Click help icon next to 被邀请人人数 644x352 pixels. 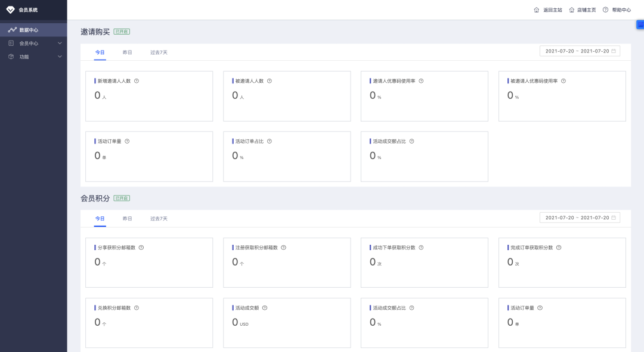tap(270, 81)
